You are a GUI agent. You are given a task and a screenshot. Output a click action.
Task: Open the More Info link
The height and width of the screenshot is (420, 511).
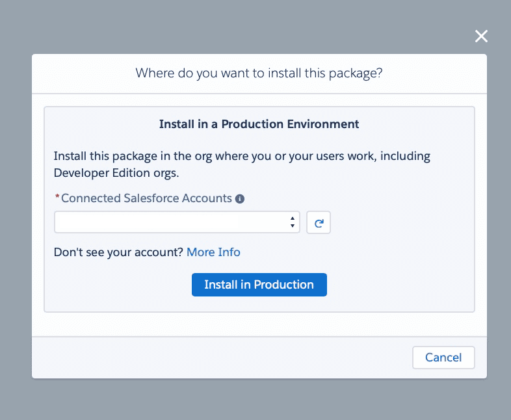tap(213, 252)
